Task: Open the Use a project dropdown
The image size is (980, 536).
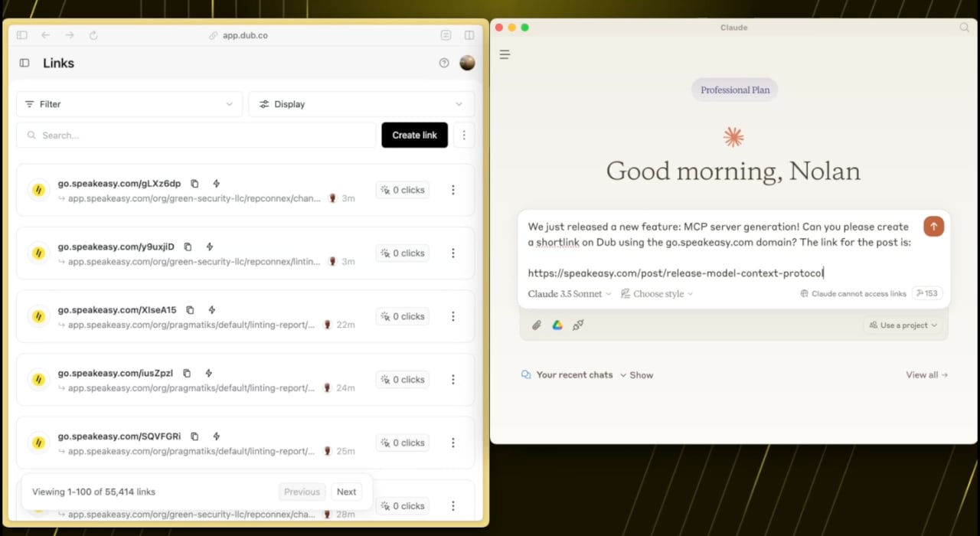Action: pyautogui.click(x=903, y=325)
